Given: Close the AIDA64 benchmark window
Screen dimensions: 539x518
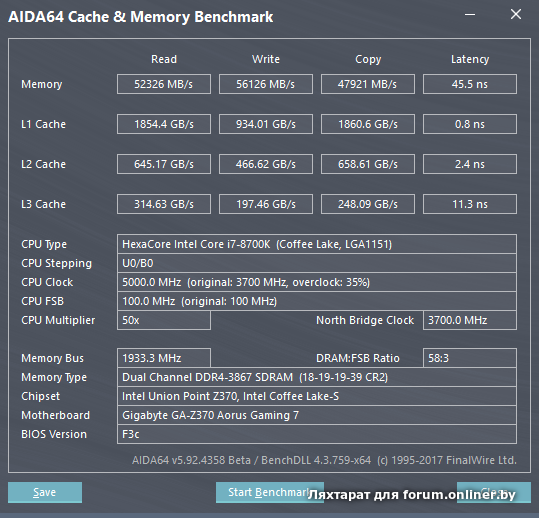Looking at the screenshot, I should (516, 14).
